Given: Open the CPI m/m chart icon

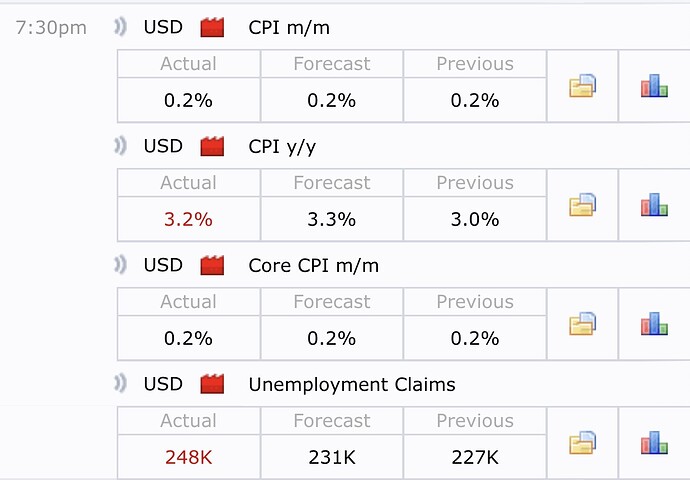Looking at the screenshot, I should [x=654, y=87].
